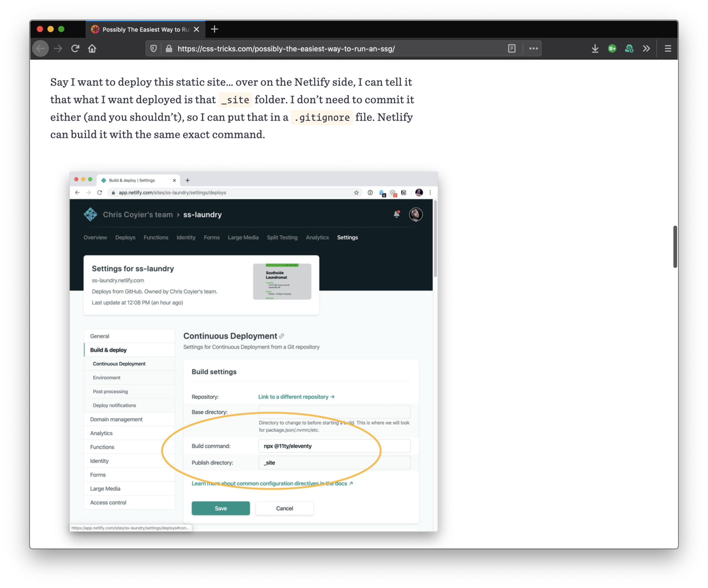Click the green account sync extension icon
708x588 pixels.
[x=629, y=48]
